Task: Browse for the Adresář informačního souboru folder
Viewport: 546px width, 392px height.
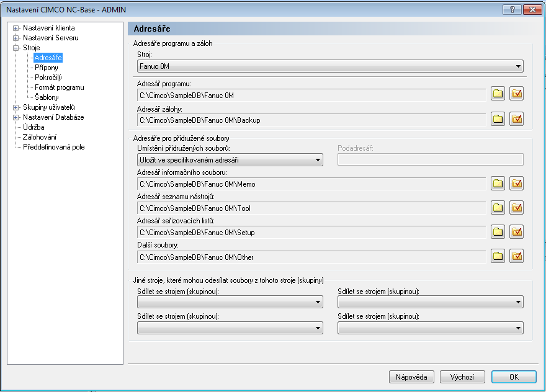Action: tap(498, 183)
